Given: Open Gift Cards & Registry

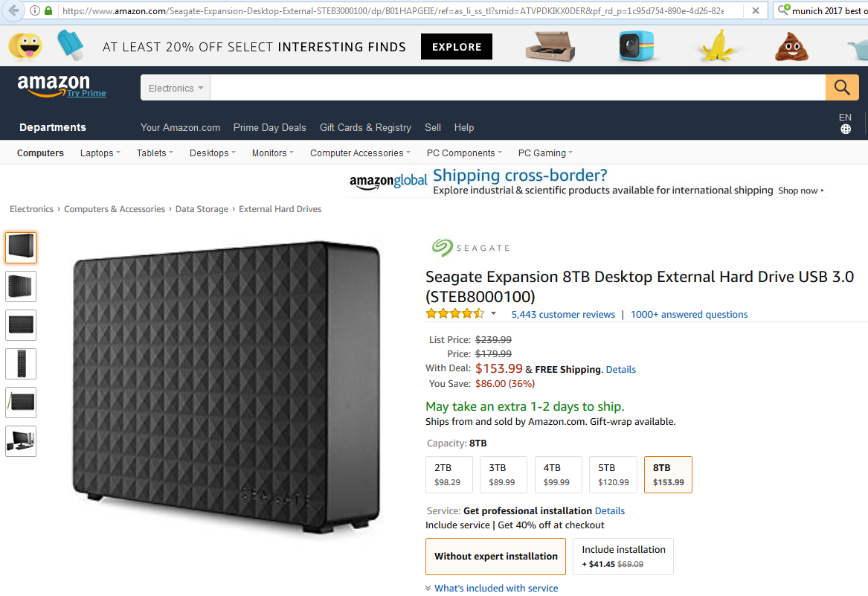Looking at the screenshot, I should [x=365, y=128].
